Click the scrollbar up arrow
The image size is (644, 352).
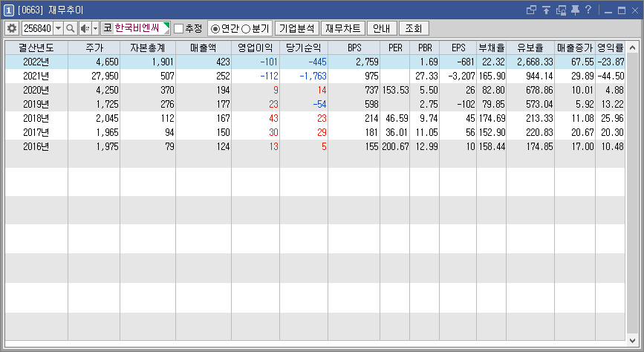coord(633,48)
